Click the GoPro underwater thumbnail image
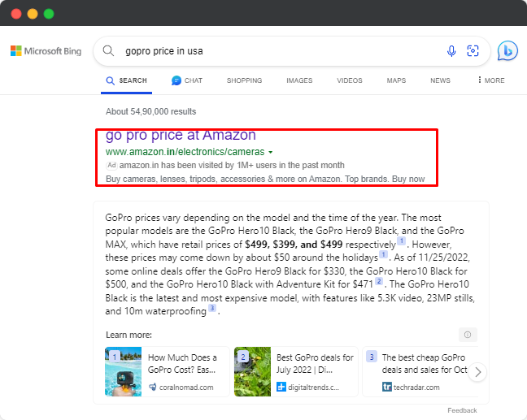 (124, 371)
